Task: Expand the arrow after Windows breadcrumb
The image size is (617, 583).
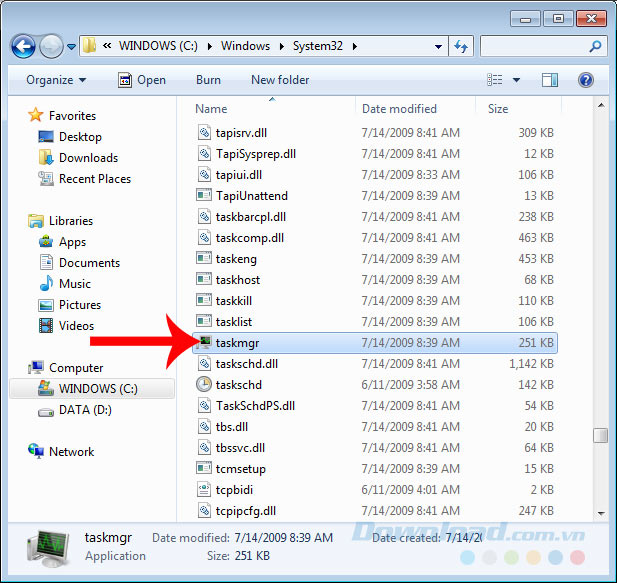Action: coord(282,46)
